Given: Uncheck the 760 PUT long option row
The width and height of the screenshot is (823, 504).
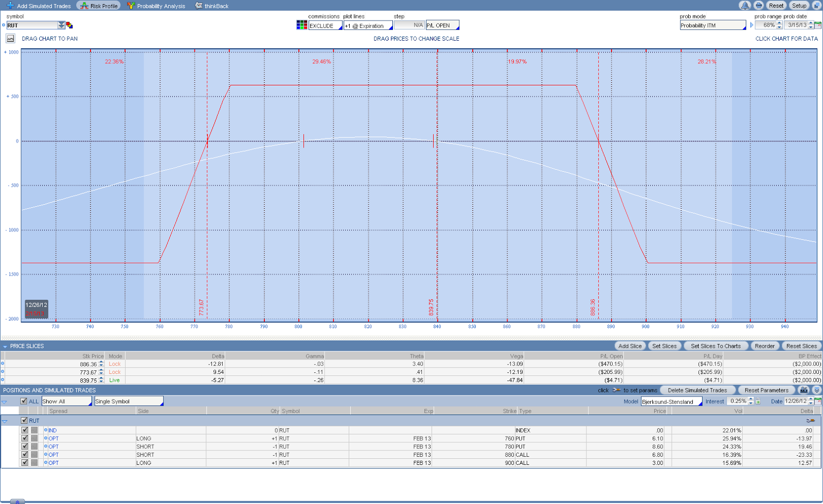Looking at the screenshot, I should click(x=25, y=438).
